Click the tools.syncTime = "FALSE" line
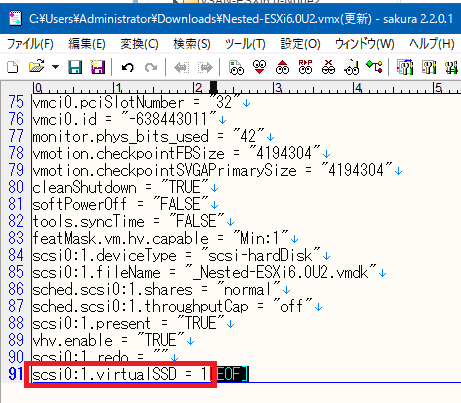Screen dimensions: 461x403 (x=129, y=221)
